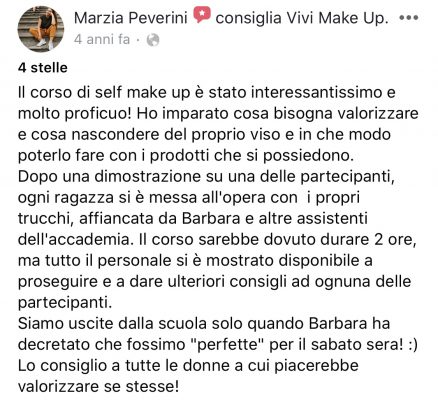
Task: Click the closing line 'valorizzare se stesse!'
Action: (98, 387)
